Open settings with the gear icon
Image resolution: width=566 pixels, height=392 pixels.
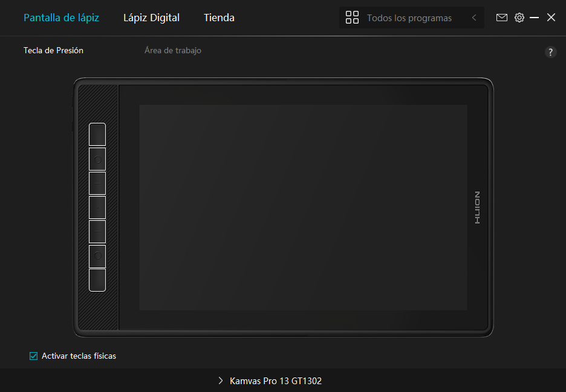click(x=519, y=18)
